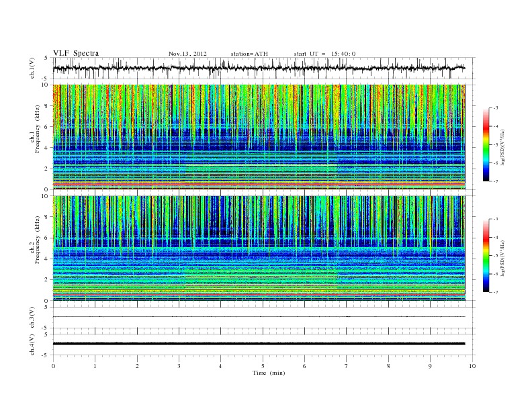Screen dimensions: 532x411
Task: Click the "8" frequency tick of ch.2 spectrogram
Action: point(46,217)
